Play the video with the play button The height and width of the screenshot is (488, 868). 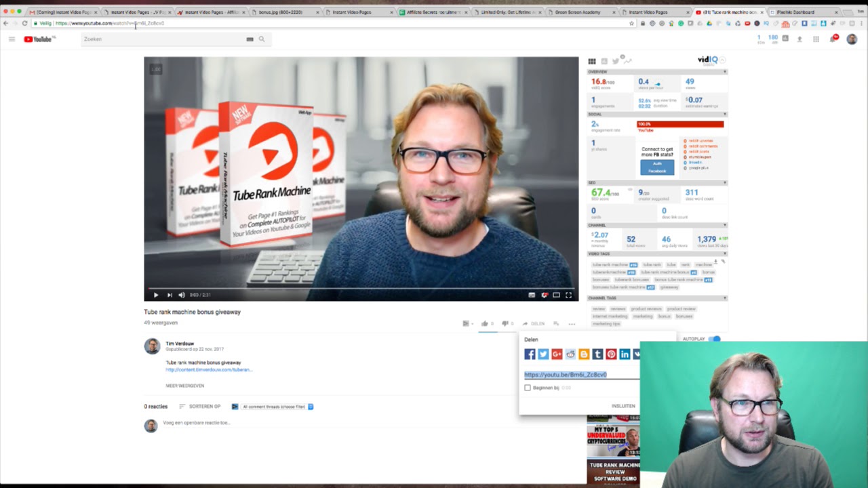click(156, 295)
